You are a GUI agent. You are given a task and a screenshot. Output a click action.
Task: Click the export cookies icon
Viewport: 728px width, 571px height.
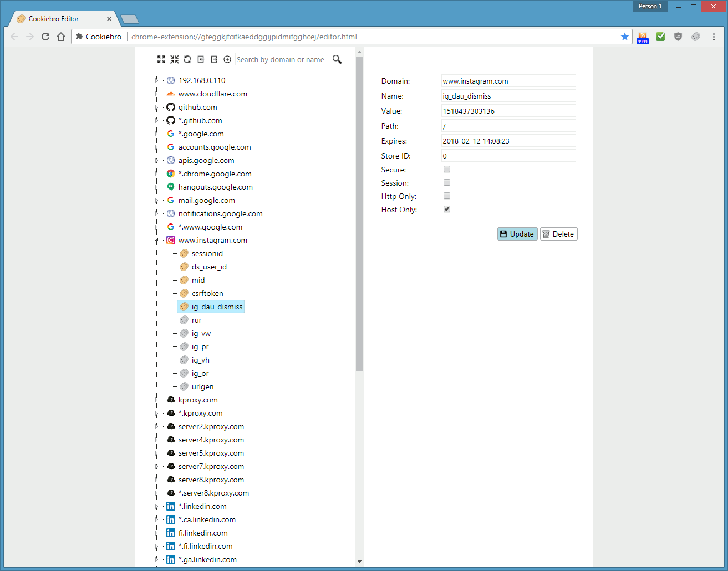(214, 59)
